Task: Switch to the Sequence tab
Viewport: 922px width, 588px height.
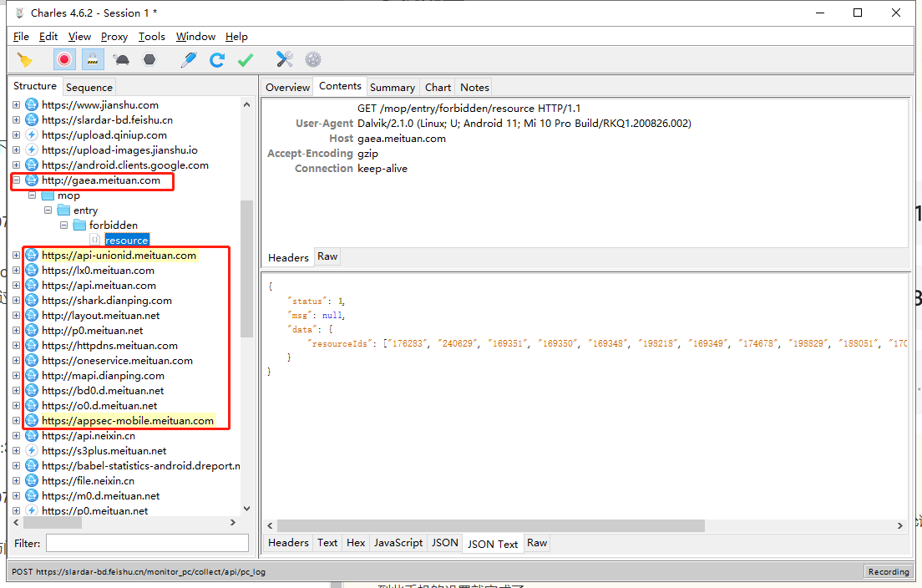Action: click(x=89, y=87)
